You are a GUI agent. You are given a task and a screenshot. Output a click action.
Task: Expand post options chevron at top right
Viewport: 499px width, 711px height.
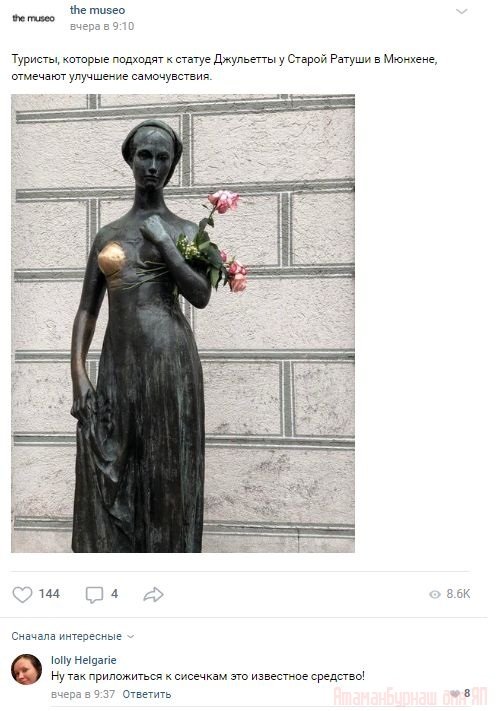pos(461,11)
